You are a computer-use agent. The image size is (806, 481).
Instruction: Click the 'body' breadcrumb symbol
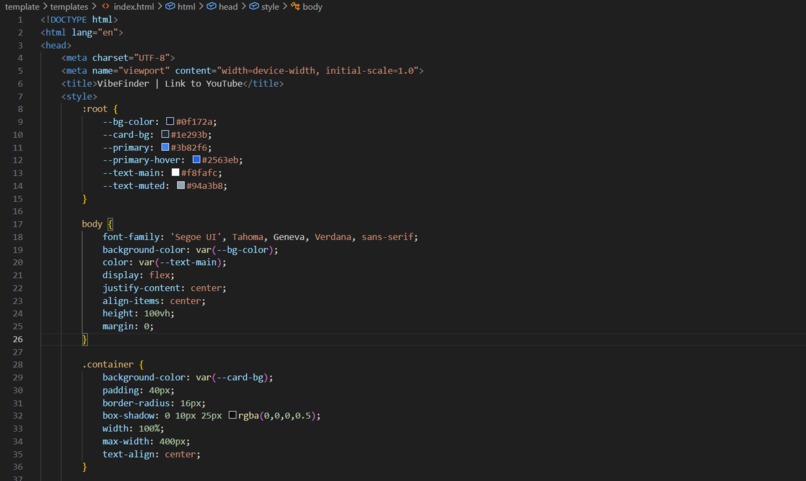coord(312,7)
